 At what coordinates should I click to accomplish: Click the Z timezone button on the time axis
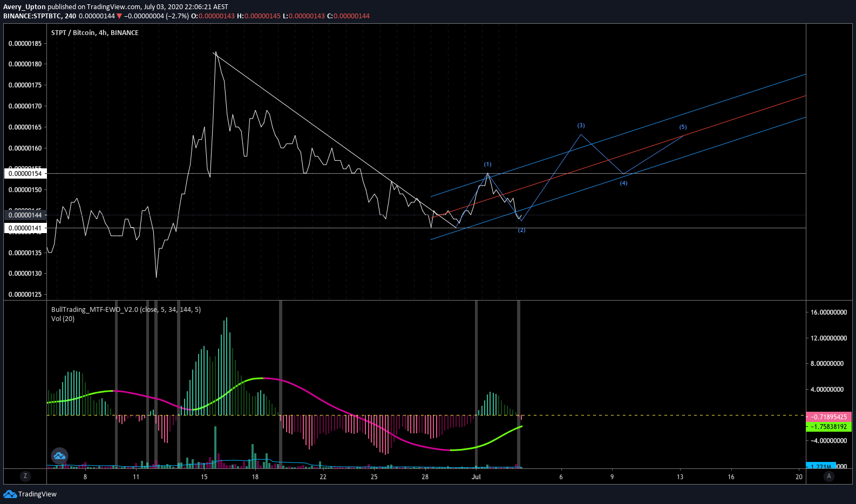click(25, 476)
